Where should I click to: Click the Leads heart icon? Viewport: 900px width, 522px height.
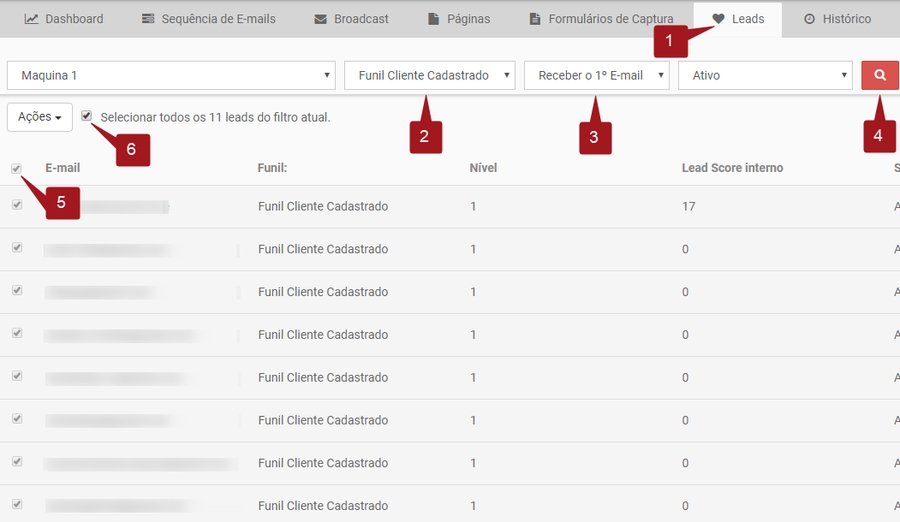(718, 19)
